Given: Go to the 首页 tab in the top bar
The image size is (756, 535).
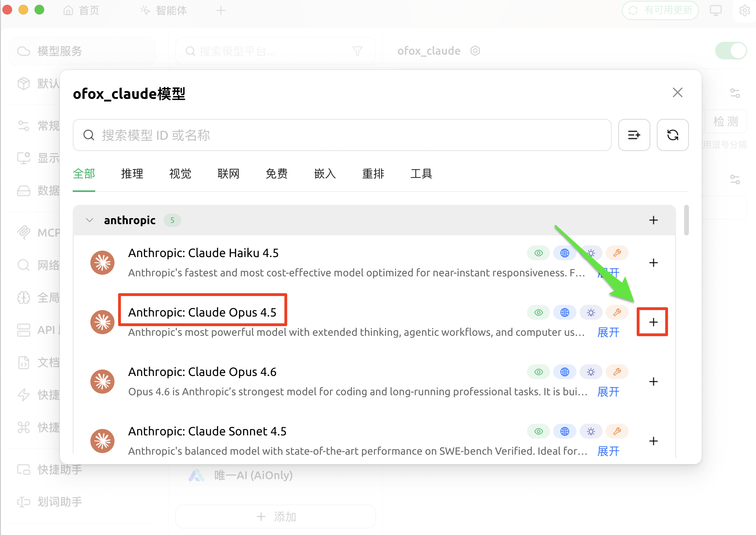Looking at the screenshot, I should [82, 10].
